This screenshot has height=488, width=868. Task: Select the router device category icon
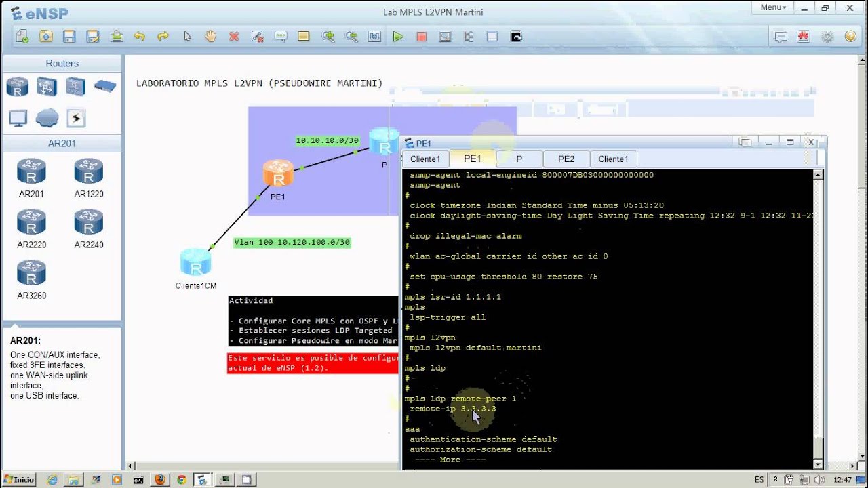pos(18,87)
